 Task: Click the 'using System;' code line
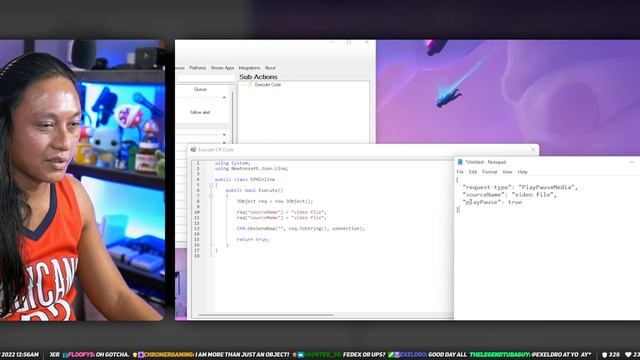coord(232,163)
